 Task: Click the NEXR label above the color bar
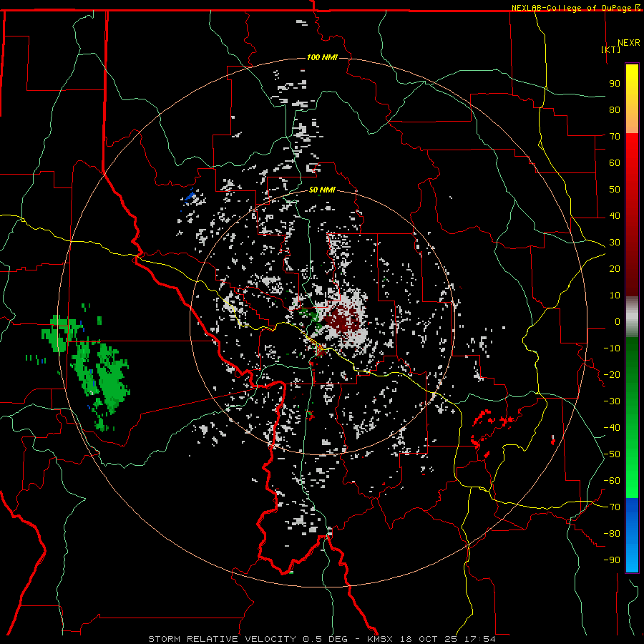pos(629,43)
